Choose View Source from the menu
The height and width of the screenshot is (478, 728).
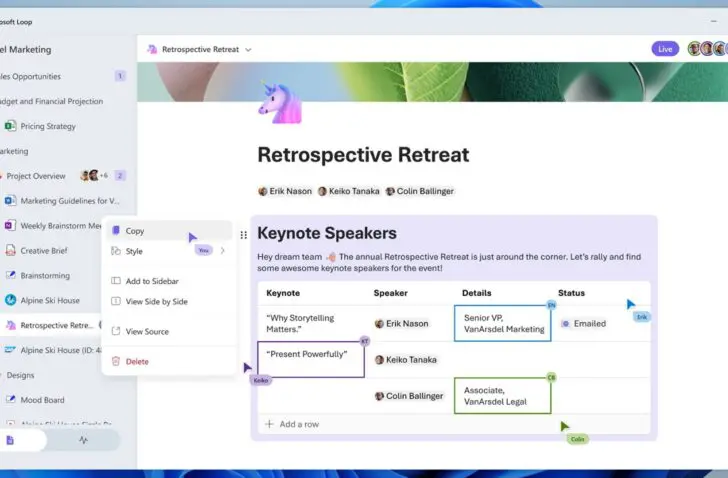pos(169,331)
